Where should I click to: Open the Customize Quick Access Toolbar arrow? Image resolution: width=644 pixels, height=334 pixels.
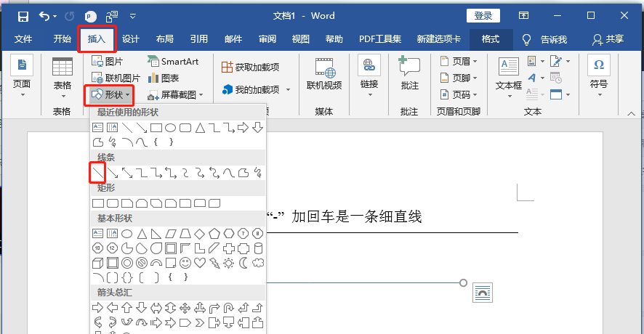(133, 17)
